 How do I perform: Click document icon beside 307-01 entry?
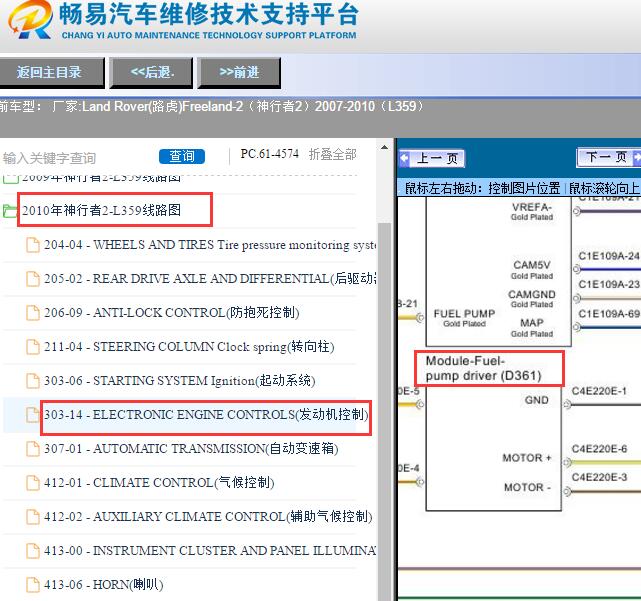coord(33,449)
